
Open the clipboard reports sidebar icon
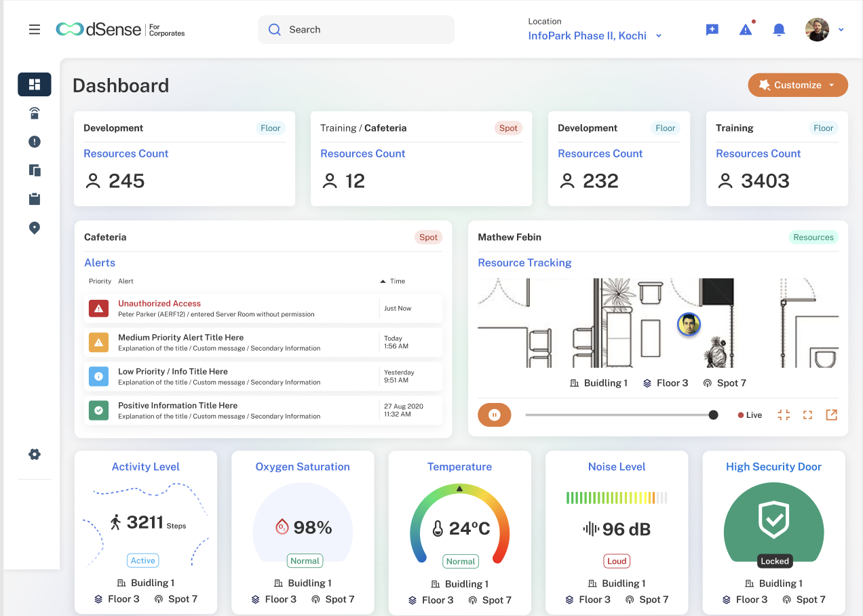coord(35,199)
